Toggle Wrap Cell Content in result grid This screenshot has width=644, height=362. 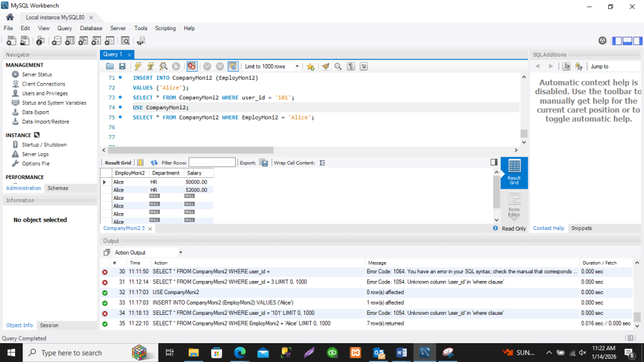click(x=323, y=163)
